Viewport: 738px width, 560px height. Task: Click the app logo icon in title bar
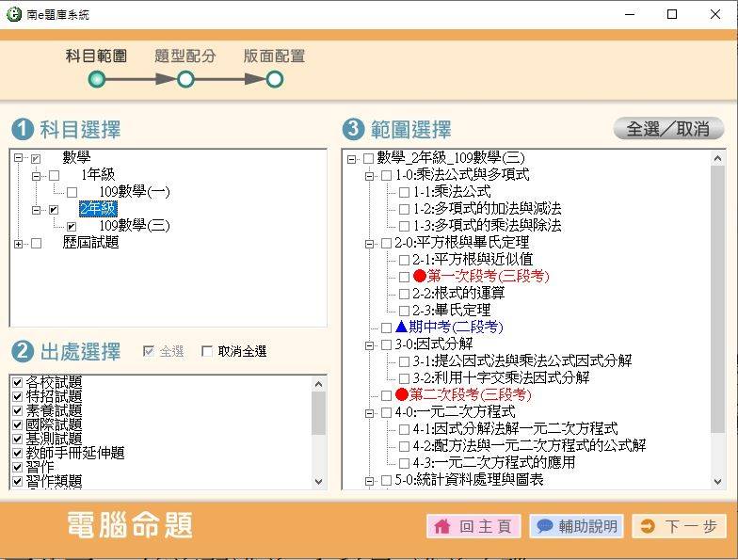tap(14, 14)
